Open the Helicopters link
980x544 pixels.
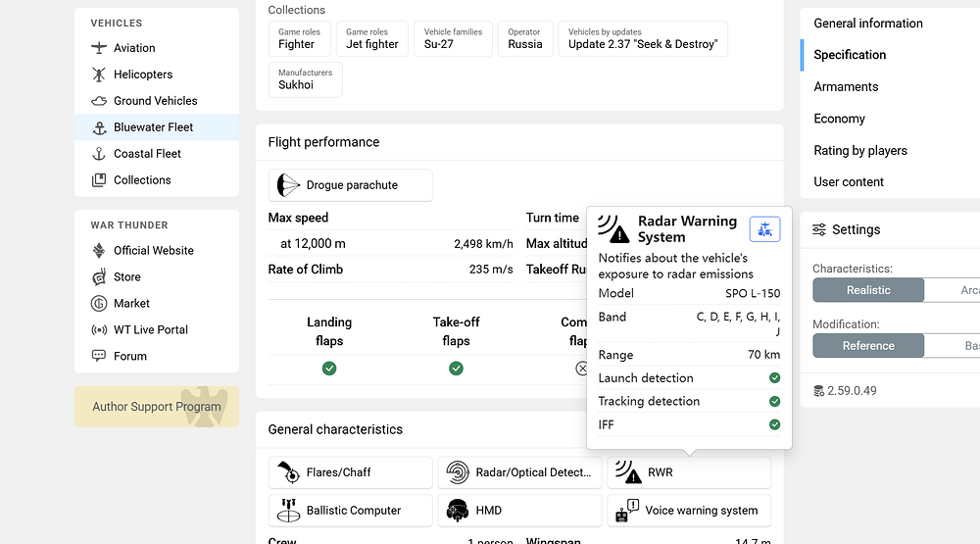pyautogui.click(x=142, y=74)
